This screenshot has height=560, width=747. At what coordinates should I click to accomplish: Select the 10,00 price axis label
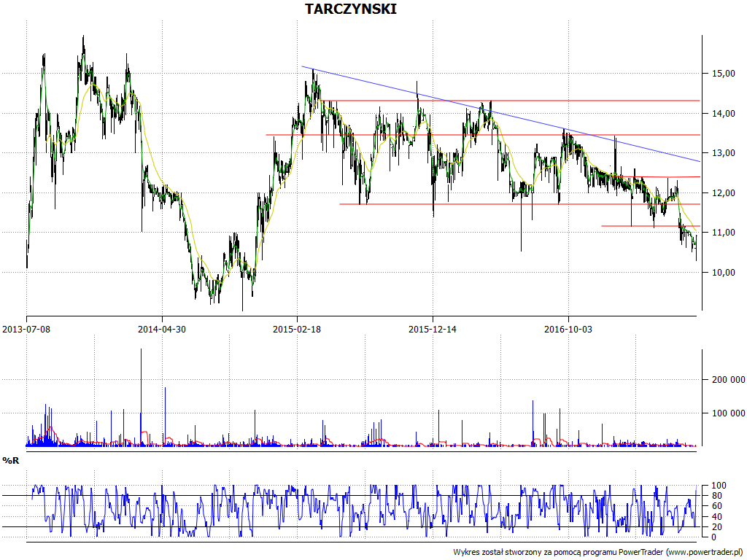(723, 273)
